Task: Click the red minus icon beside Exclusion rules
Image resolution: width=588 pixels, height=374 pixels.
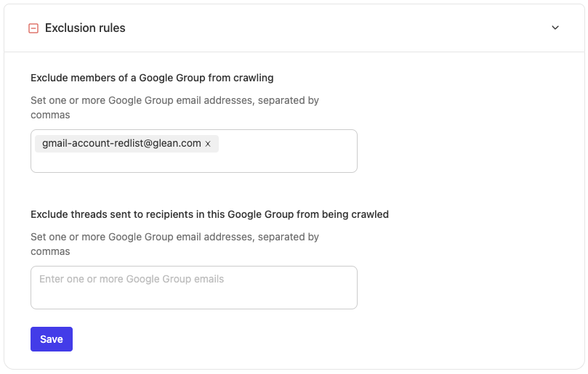Action: click(33, 28)
